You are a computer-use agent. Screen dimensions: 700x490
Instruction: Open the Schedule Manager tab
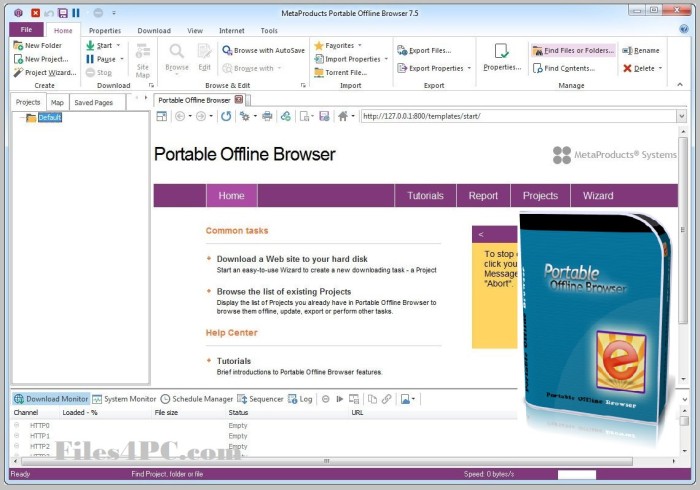pyautogui.click(x=197, y=399)
